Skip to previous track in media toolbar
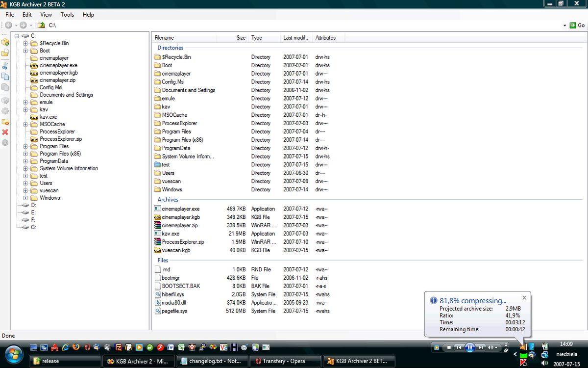This screenshot has height=368, width=588. pos(459,347)
